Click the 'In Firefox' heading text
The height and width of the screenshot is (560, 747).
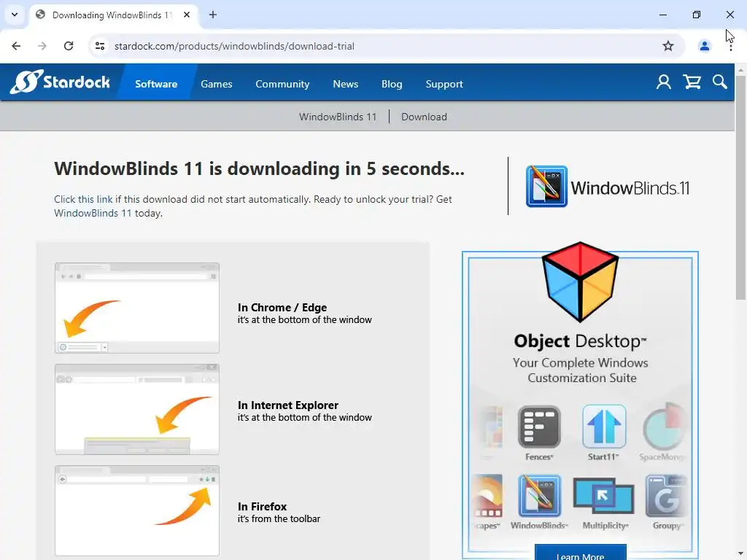click(262, 507)
